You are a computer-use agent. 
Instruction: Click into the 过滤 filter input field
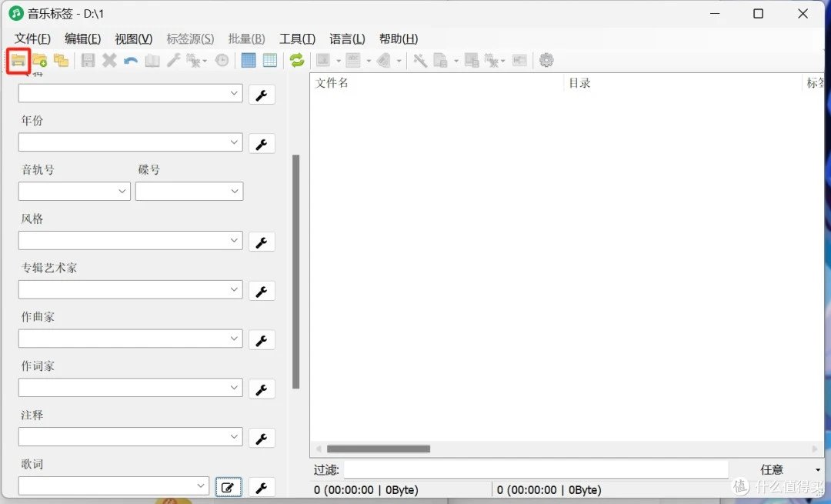pos(535,469)
